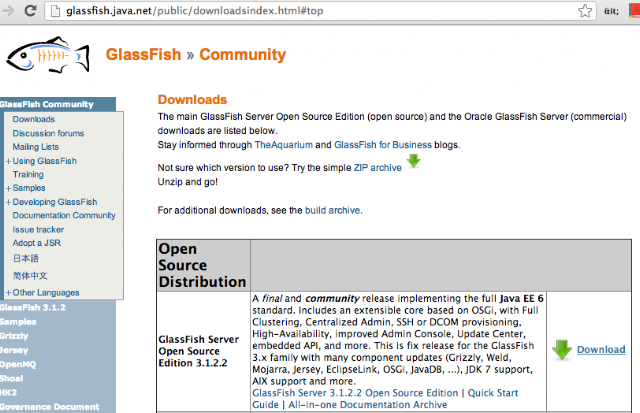Click the red extension icon at toolbar edge

click(635, 11)
